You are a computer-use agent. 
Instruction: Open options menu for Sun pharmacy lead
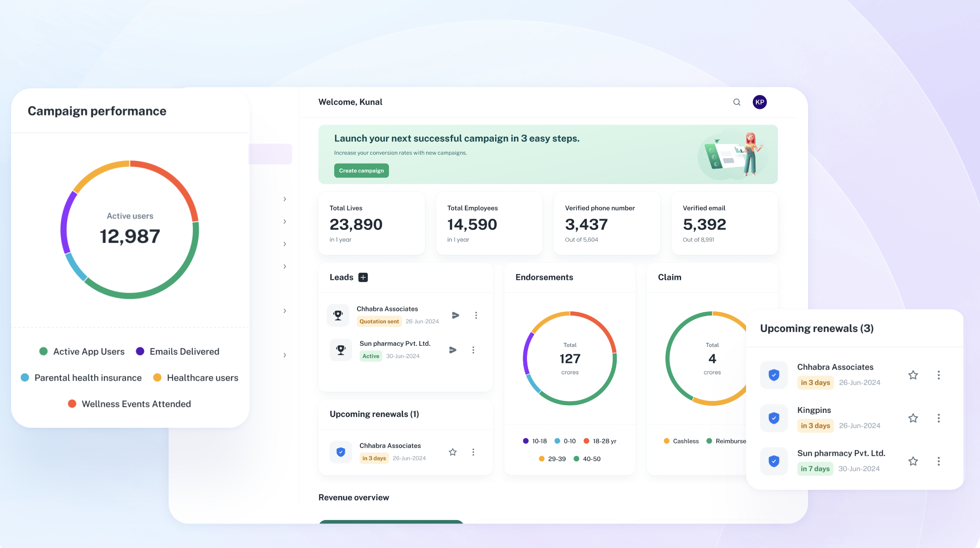point(473,350)
